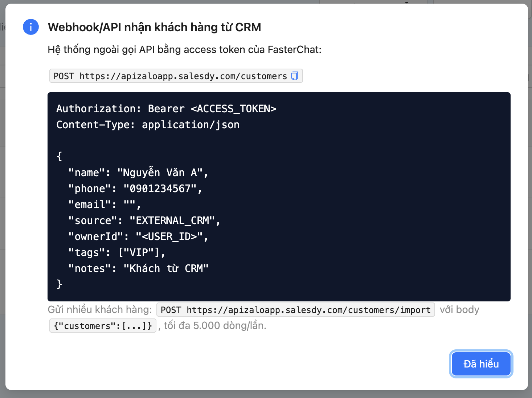Viewport: 532px width, 398px height.
Task: Click the "phone": "0901234567" line
Action: (135, 188)
